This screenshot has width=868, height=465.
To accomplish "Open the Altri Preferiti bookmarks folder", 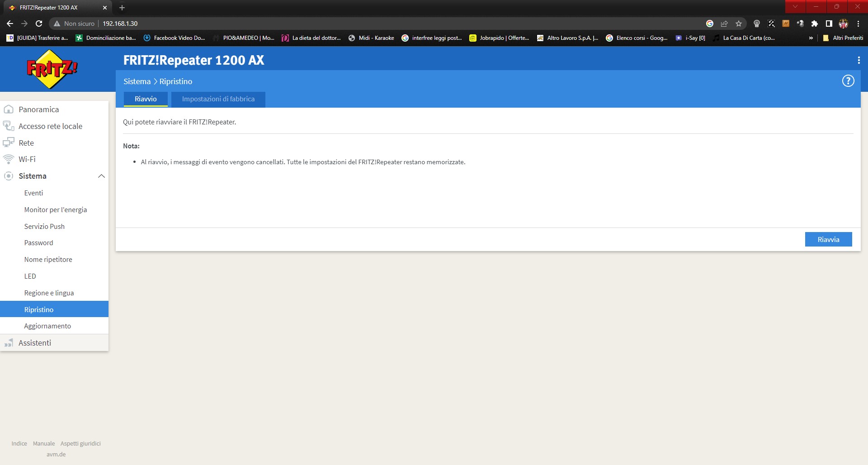I will coord(843,38).
